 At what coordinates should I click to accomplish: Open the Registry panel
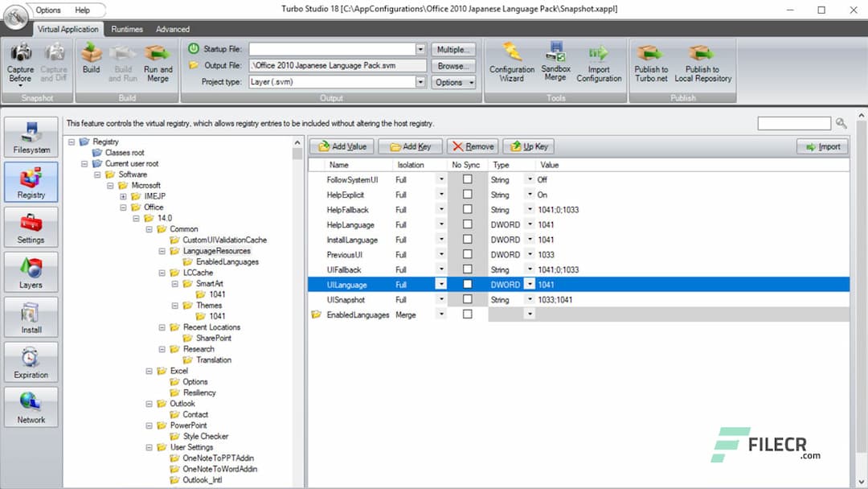click(x=31, y=181)
